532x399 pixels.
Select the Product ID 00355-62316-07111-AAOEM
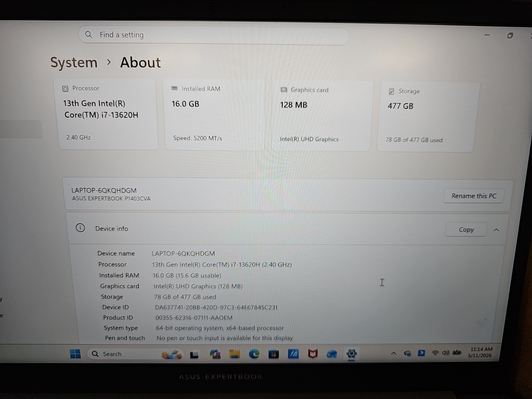click(x=194, y=318)
